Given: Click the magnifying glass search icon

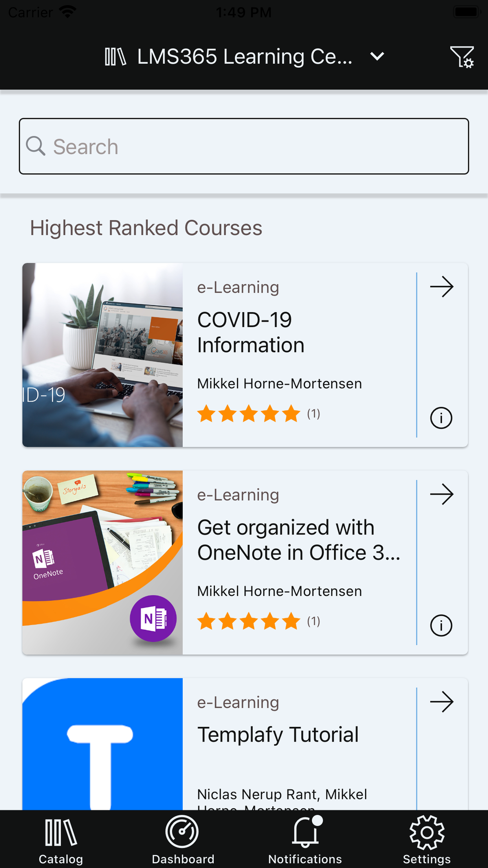Looking at the screenshot, I should pos(35,146).
